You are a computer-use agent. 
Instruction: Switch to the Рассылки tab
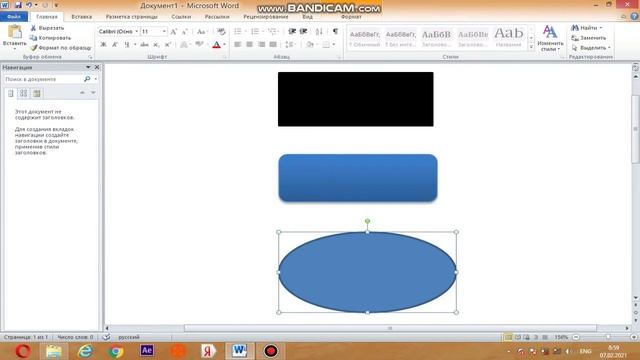tap(217, 17)
